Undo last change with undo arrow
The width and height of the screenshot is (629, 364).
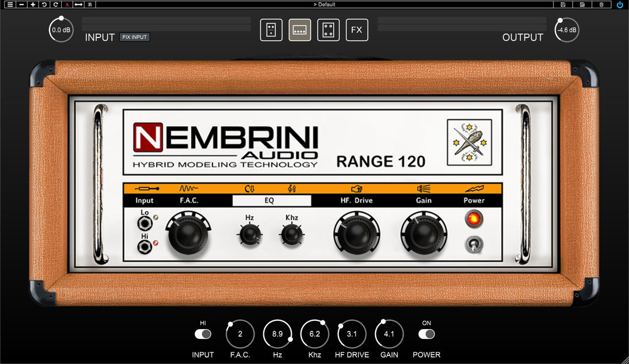44,5
